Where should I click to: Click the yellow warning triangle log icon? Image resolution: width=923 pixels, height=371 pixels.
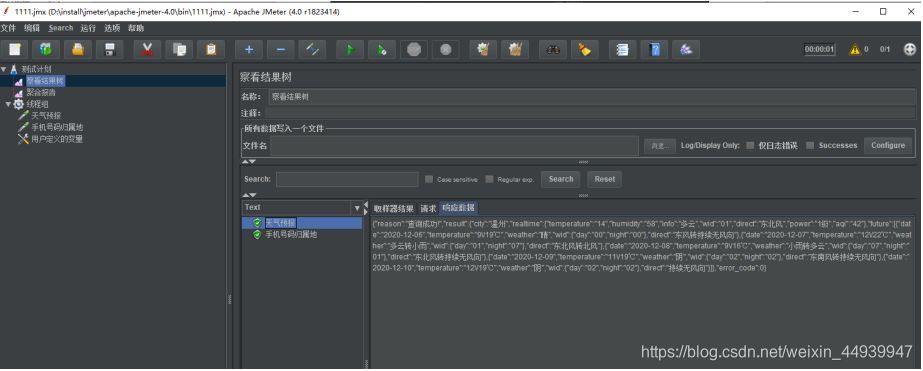pyautogui.click(x=854, y=49)
